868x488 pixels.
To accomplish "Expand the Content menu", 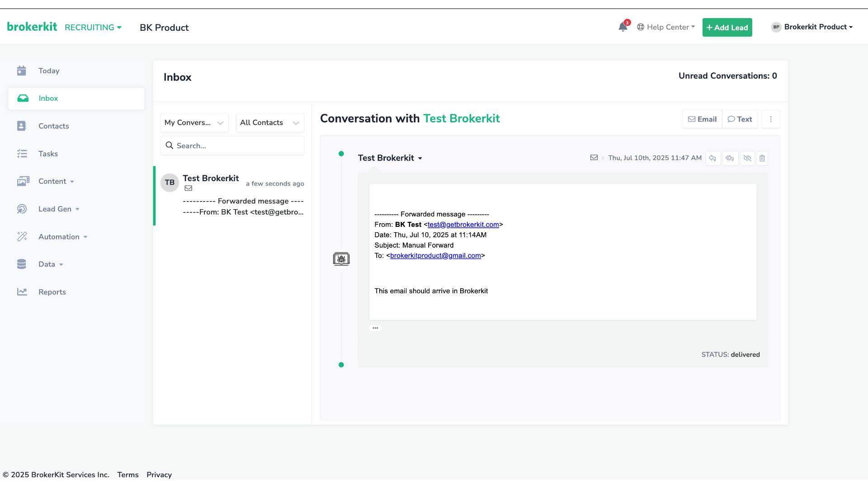I will pos(56,181).
